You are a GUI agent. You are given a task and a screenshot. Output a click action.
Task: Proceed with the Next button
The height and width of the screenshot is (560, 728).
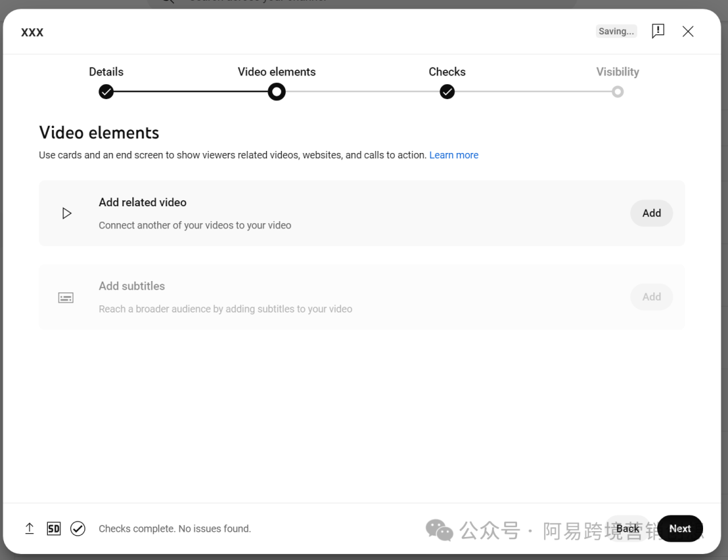tap(679, 528)
